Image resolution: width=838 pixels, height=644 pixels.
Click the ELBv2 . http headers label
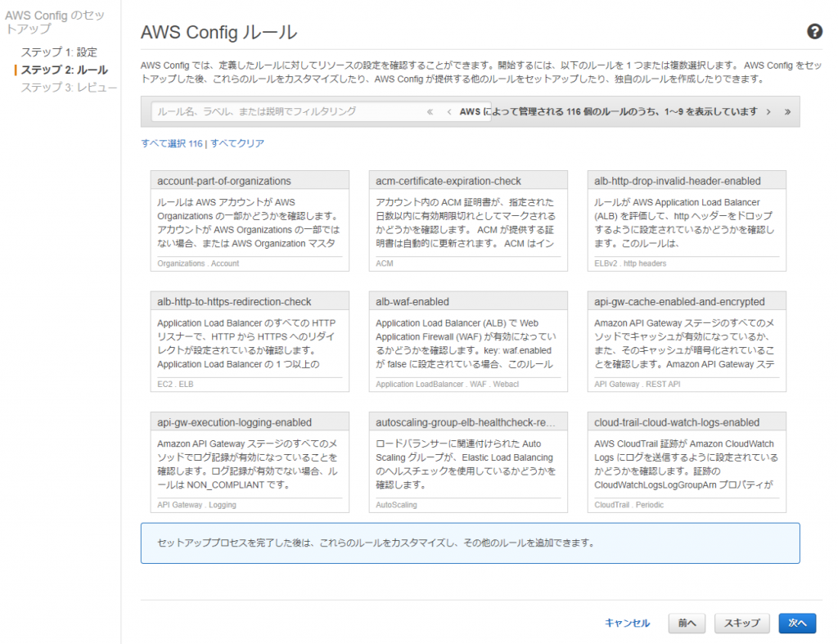(x=630, y=263)
